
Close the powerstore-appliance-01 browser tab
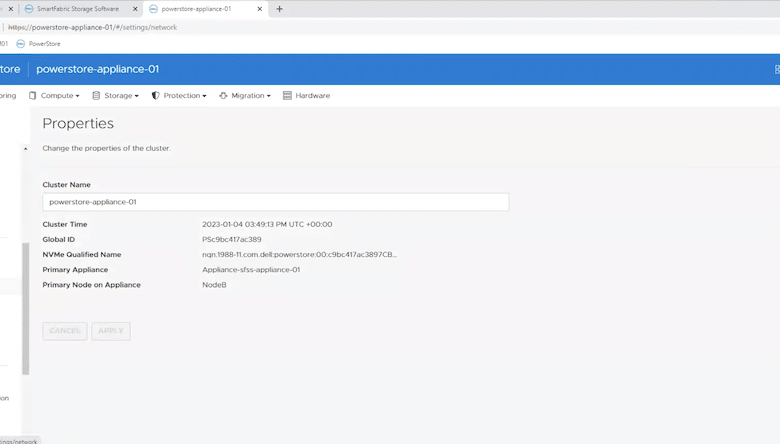pos(259,9)
